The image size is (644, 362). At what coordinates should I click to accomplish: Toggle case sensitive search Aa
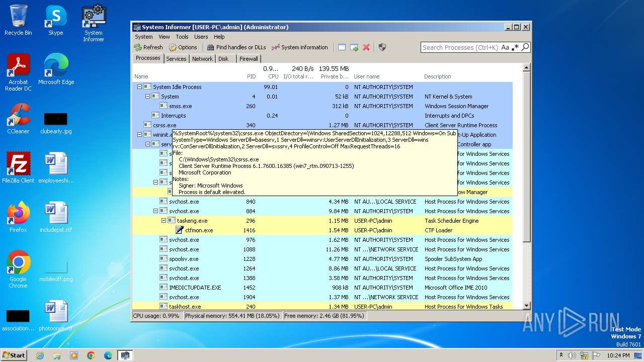pos(505,47)
